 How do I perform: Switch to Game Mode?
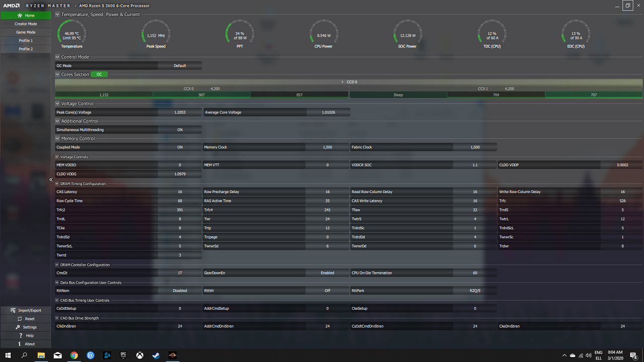(26, 32)
